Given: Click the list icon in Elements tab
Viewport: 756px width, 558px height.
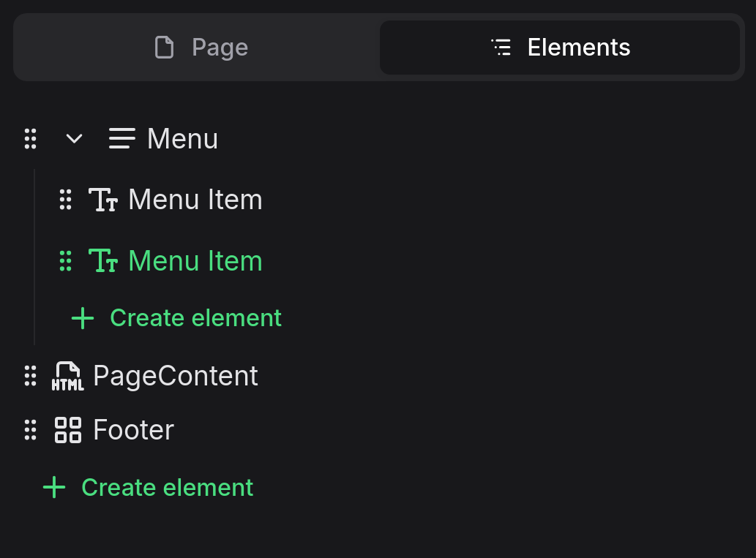Looking at the screenshot, I should 501,48.
